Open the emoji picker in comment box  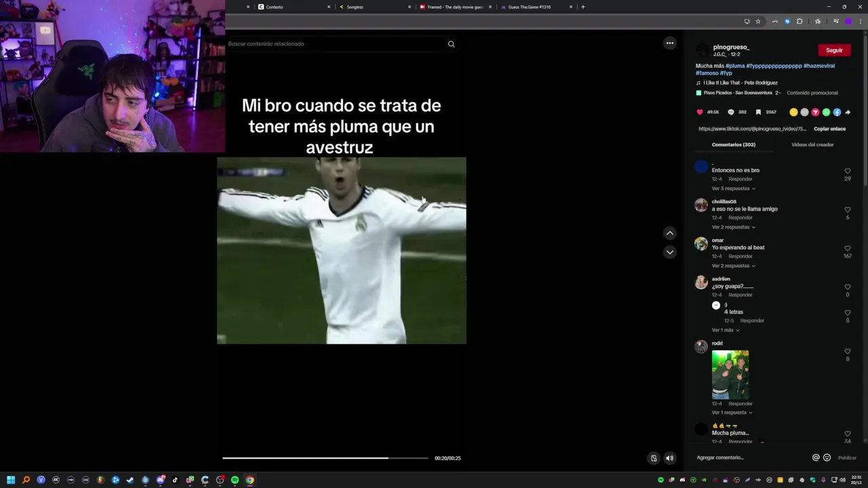pyautogui.click(x=827, y=457)
